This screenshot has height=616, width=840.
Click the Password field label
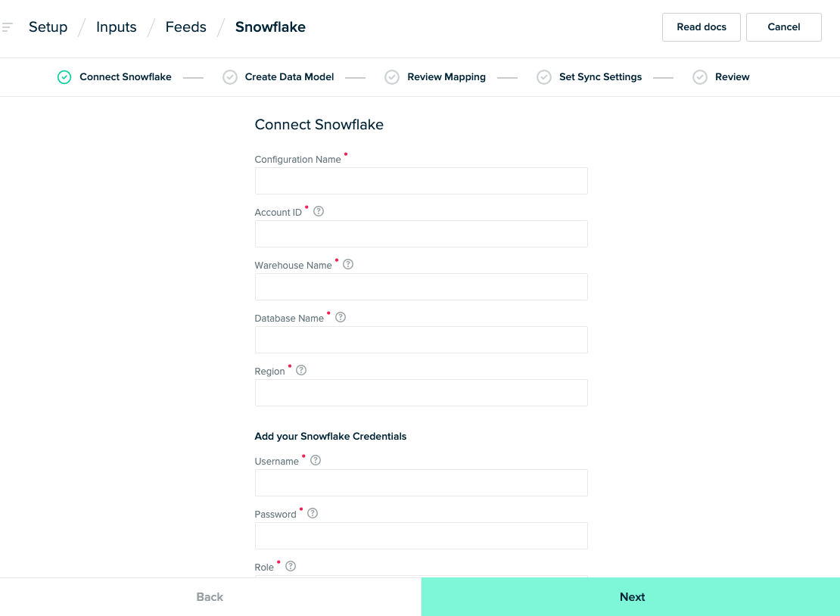[275, 515]
